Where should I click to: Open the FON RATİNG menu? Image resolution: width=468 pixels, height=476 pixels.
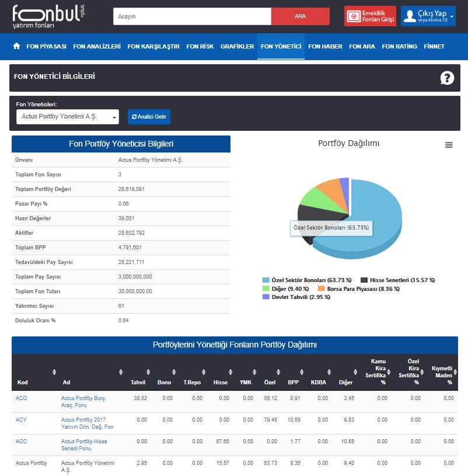coord(400,47)
